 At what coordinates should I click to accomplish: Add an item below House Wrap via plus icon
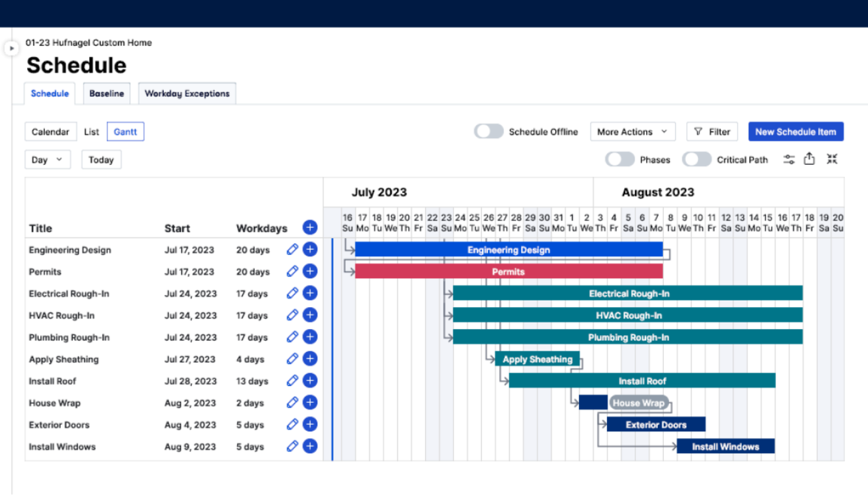pos(310,402)
